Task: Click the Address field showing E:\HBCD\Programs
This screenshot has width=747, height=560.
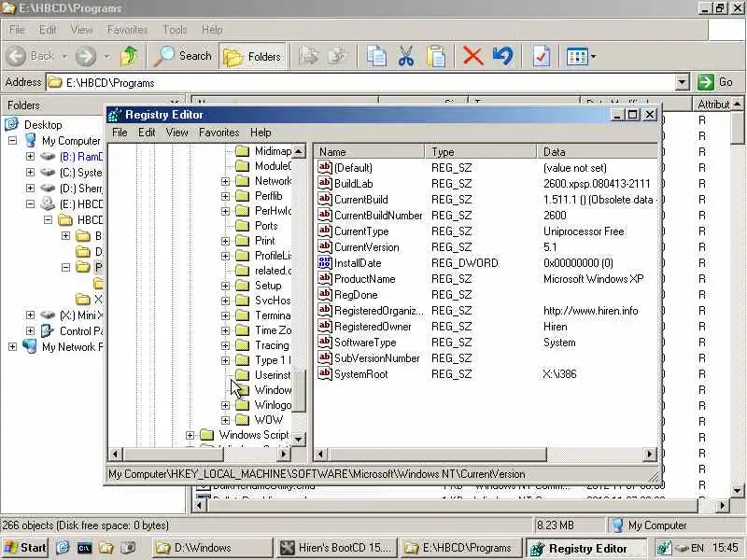Action: (360, 82)
